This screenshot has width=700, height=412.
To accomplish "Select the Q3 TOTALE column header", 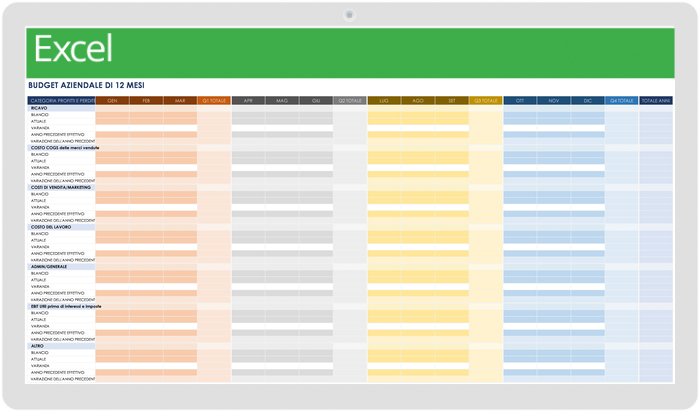I will click(x=486, y=101).
